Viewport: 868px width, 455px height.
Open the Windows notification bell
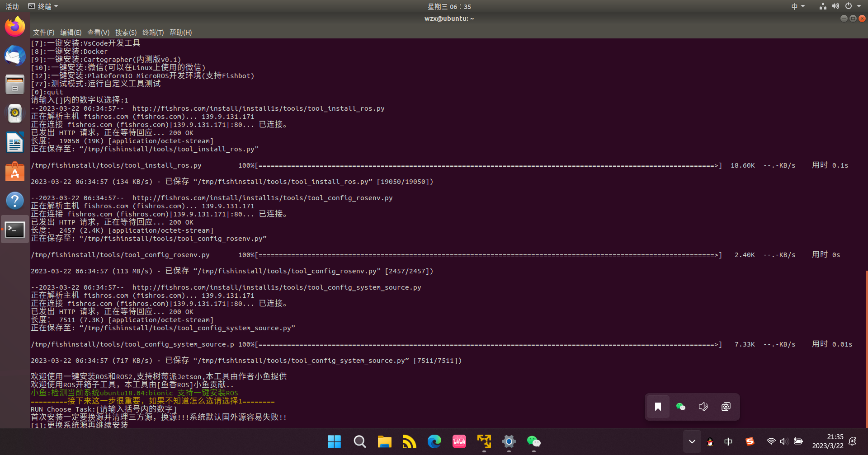853,441
